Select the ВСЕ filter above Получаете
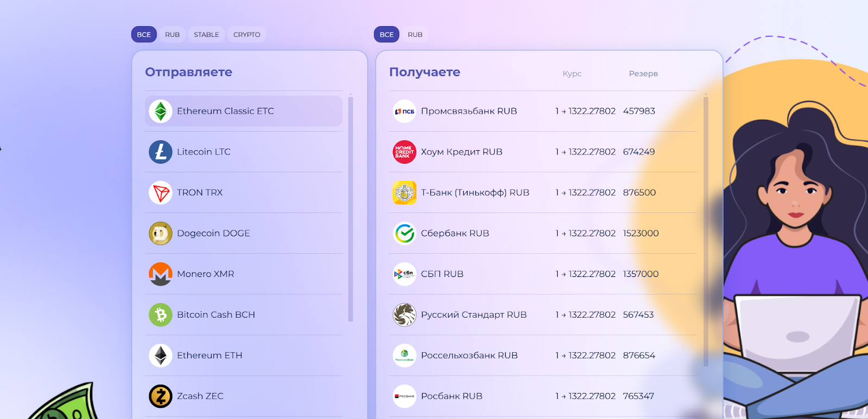The height and width of the screenshot is (419, 868). [x=387, y=34]
